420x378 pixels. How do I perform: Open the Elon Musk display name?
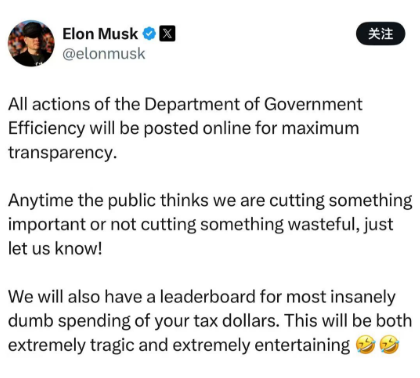(100, 34)
